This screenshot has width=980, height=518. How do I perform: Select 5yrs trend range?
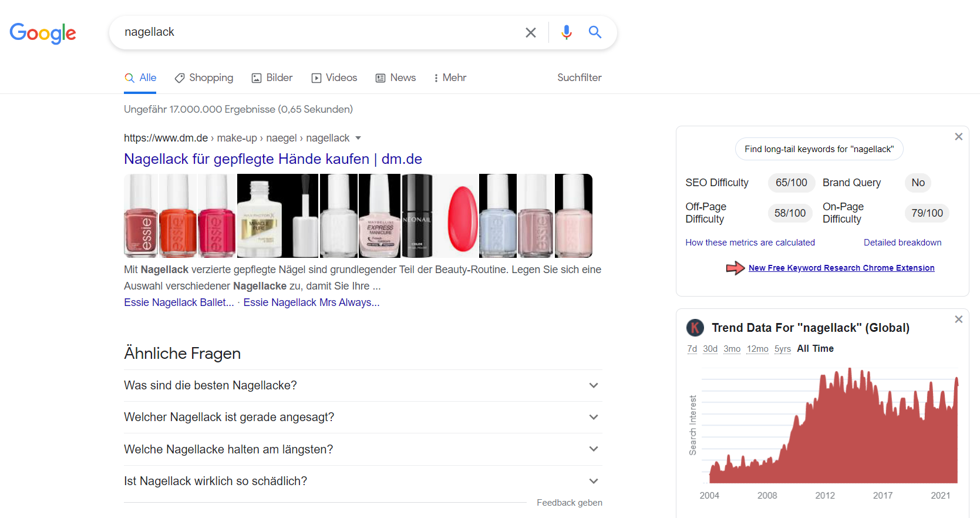point(783,349)
